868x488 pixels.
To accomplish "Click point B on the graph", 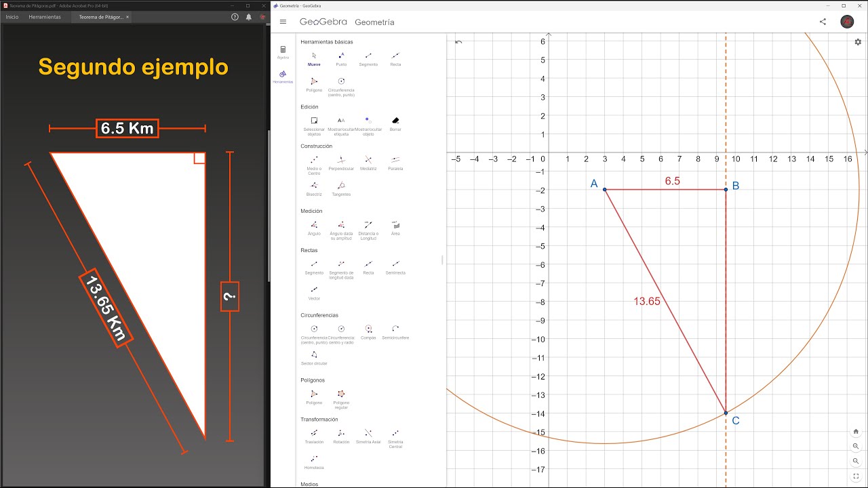I will [726, 189].
